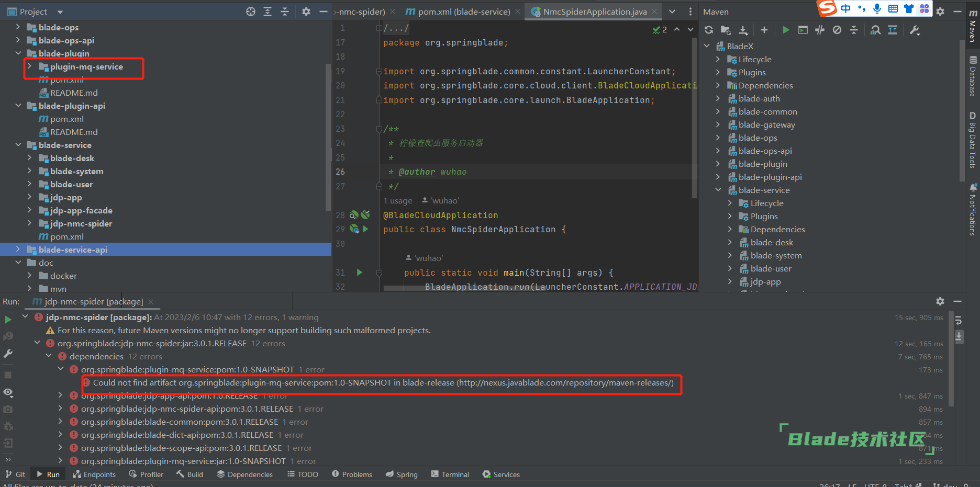Expand all in Project panel toolbar
The height and width of the screenshot is (487, 980).
(x=268, y=12)
